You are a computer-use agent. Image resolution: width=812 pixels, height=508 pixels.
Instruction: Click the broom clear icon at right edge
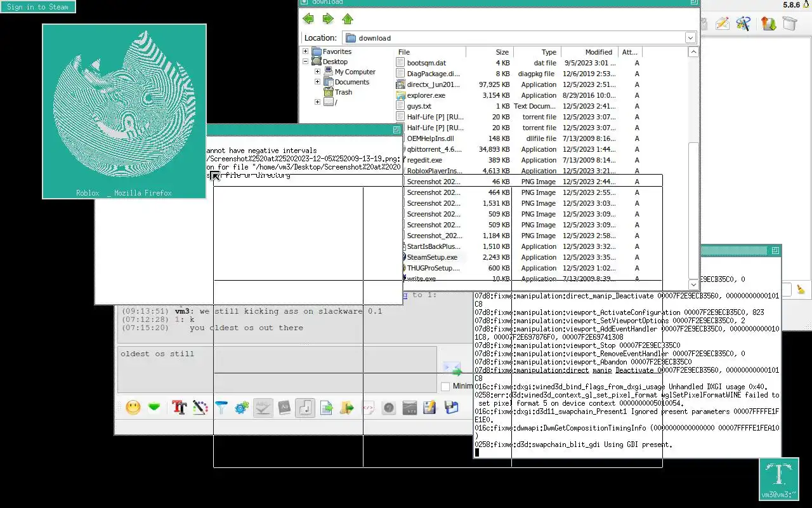coord(801,290)
